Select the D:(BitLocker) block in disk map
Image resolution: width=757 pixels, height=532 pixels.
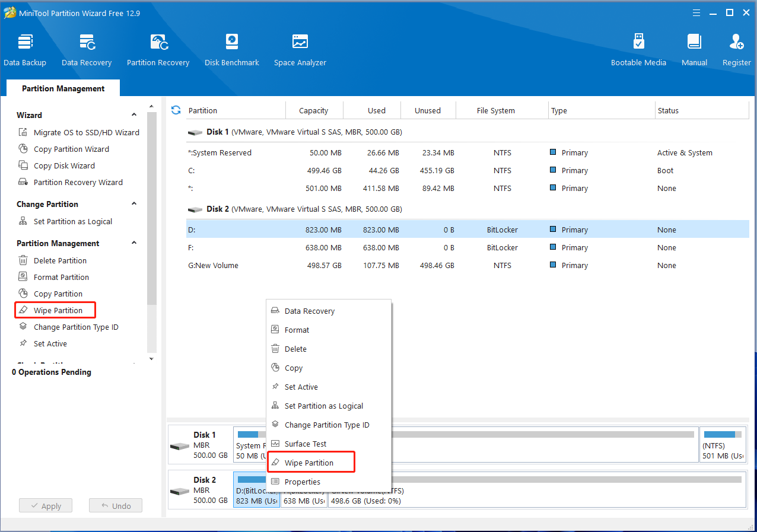tap(256, 490)
